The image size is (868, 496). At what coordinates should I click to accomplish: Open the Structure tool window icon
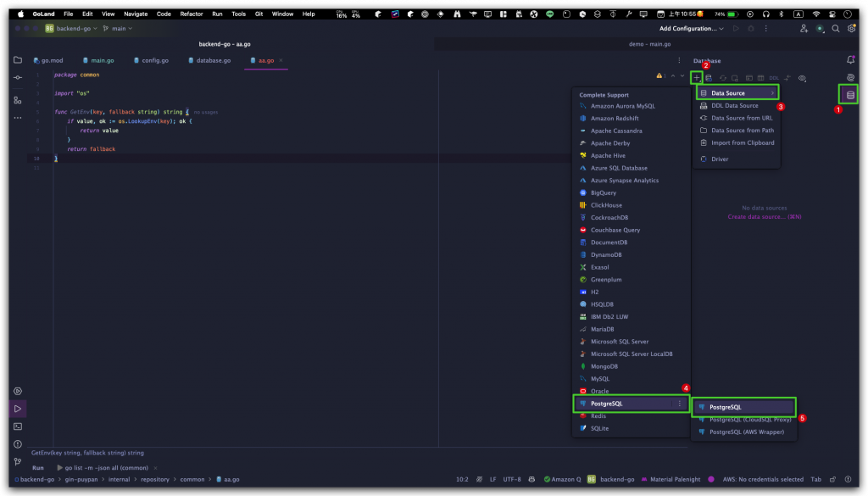pos(18,100)
